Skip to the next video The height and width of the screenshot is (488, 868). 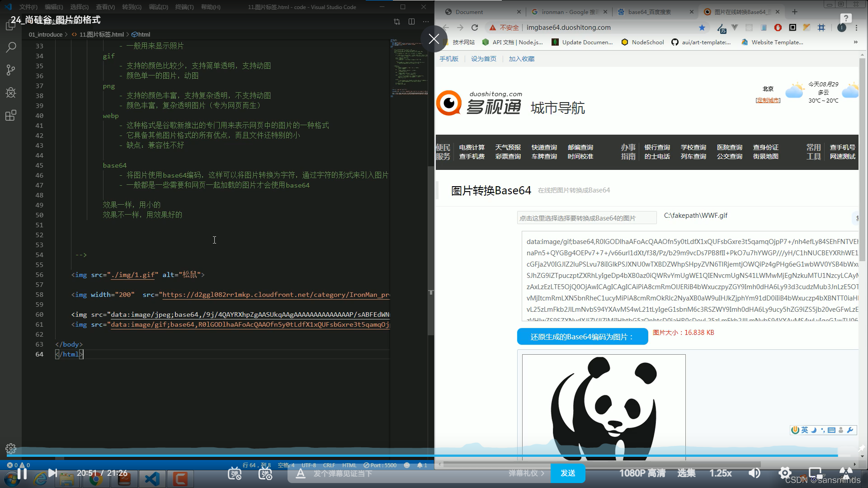pos(52,473)
